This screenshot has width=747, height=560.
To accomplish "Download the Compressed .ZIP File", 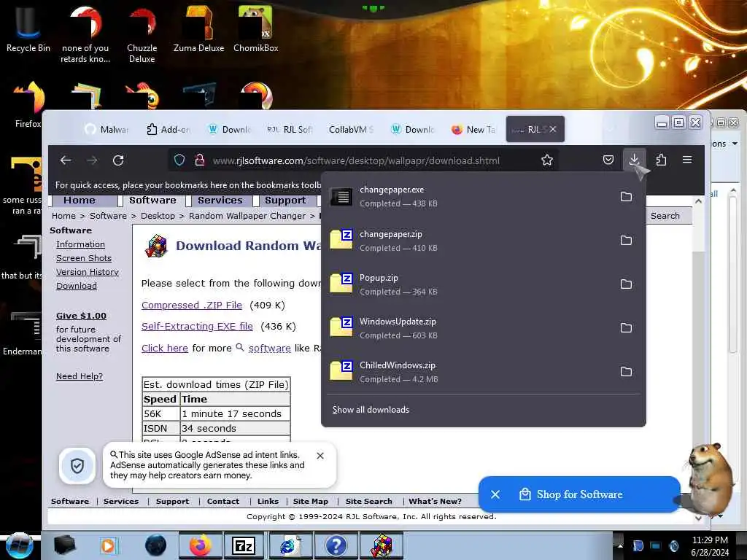I will point(192,306).
